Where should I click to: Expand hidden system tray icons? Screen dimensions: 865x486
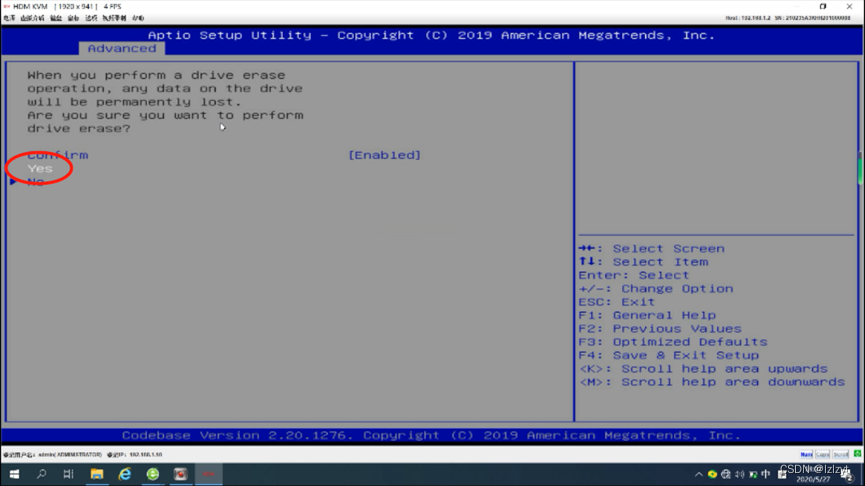pyautogui.click(x=698, y=474)
